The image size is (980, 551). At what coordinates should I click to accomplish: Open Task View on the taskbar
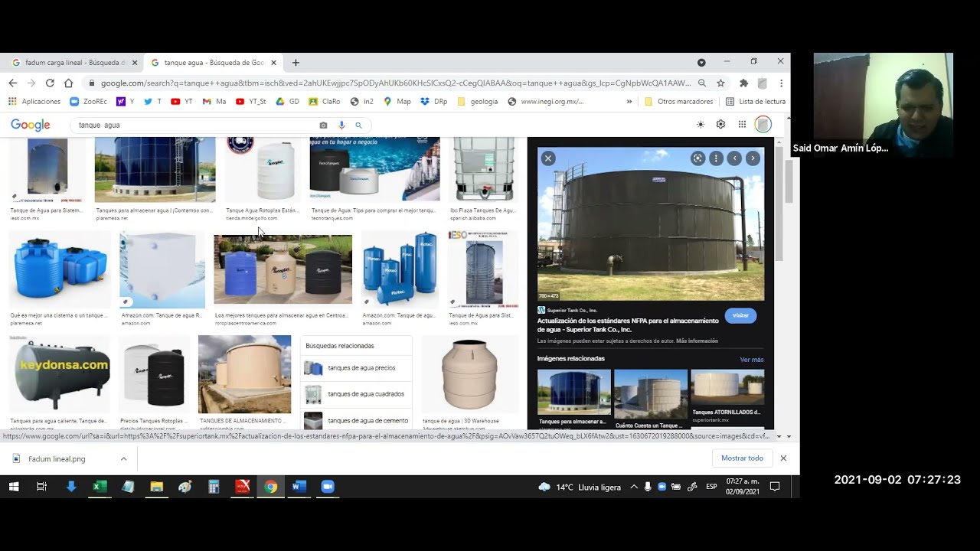pos(42,487)
